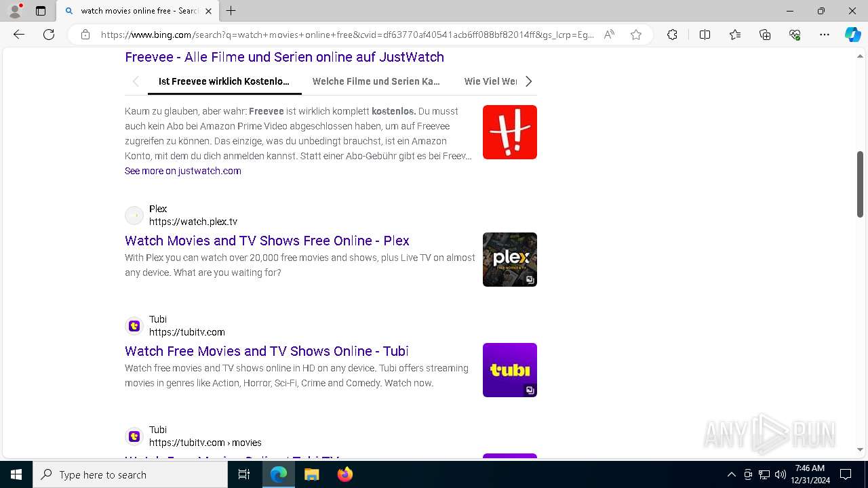
Task: Click the Plex favicon next to site name
Action: (x=134, y=216)
